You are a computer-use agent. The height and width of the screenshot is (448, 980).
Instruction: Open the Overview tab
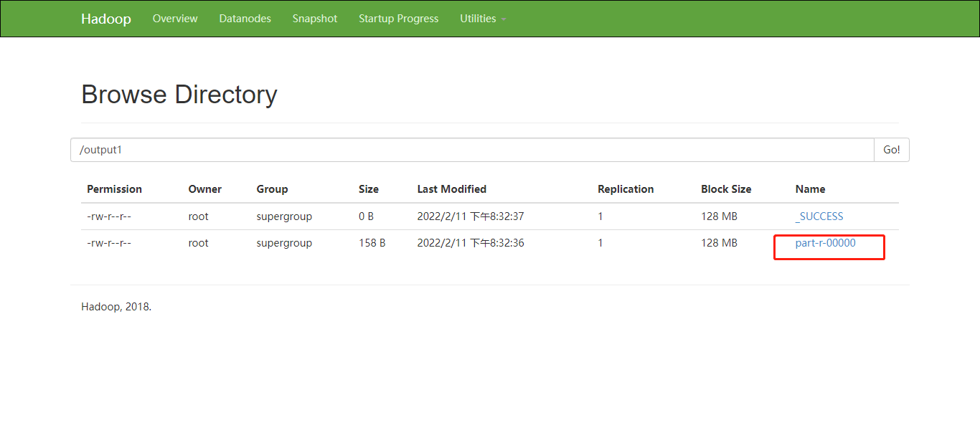click(175, 19)
